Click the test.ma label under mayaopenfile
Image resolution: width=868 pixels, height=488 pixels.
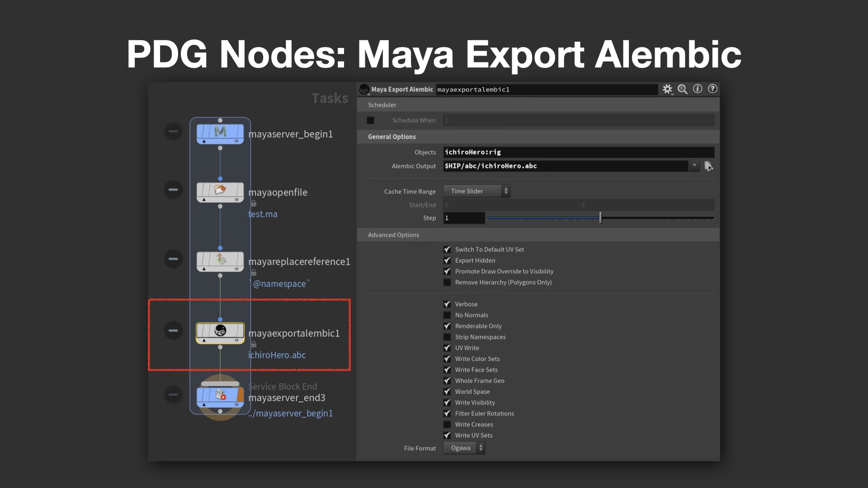[x=263, y=214]
